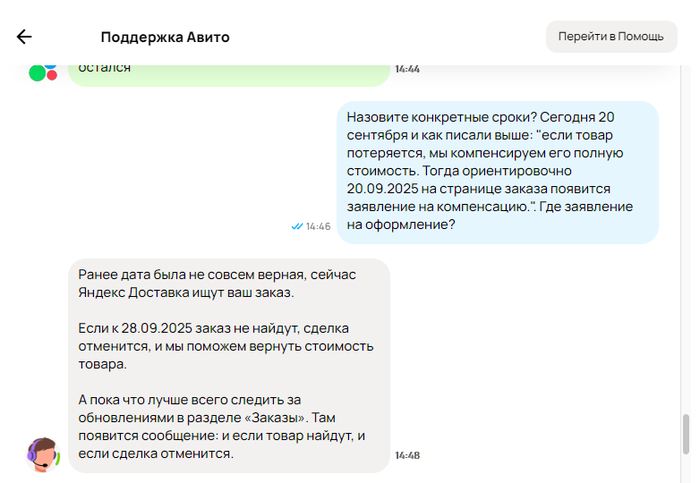Click the back arrow in the header
Screen dimensions: 700x483
24,37
